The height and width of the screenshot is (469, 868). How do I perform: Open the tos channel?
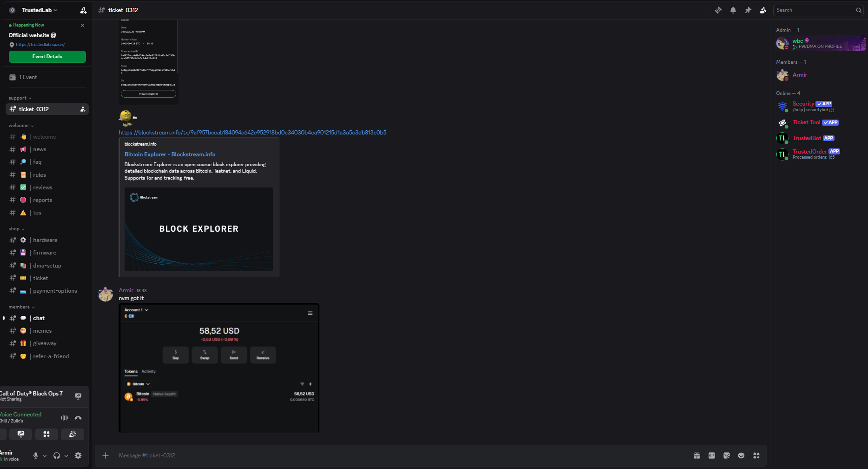click(47, 213)
